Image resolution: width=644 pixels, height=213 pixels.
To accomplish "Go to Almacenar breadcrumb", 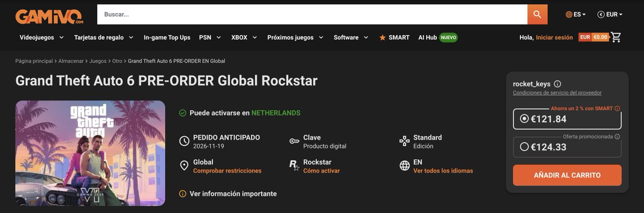I will pyautogui.click(x=71, y=61).
